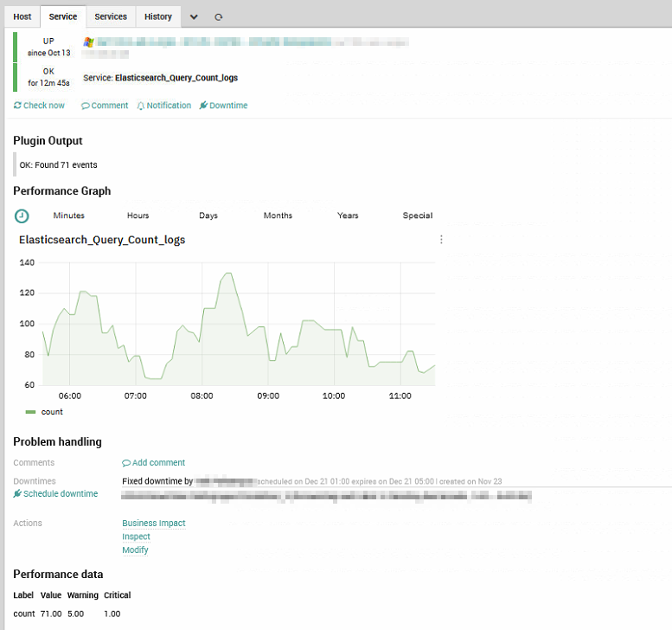Click the performance value 71.00
Screen dimensions: 672x630
tap(51, 614)
